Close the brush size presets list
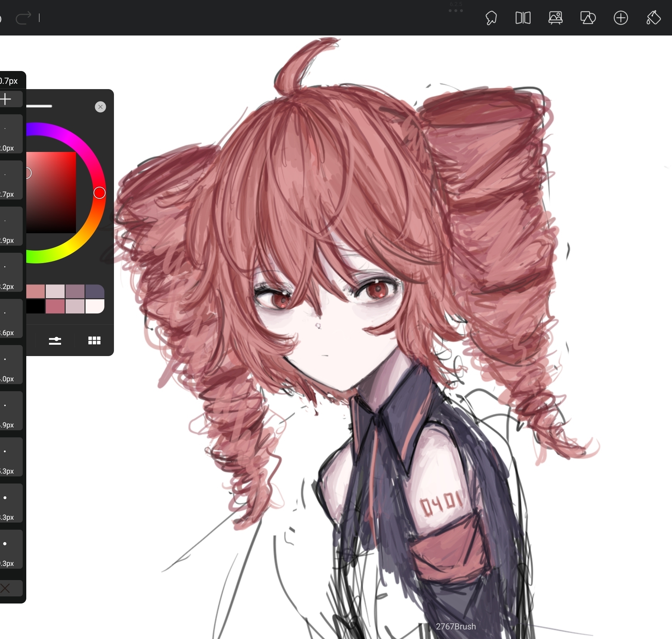This screenshot has height=639, width=672. pyautogui.click(x=6, y=589)
